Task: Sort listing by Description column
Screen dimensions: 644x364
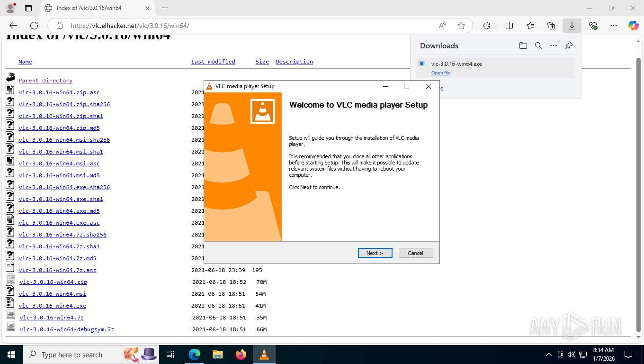Action: click(x=294, y=62)
